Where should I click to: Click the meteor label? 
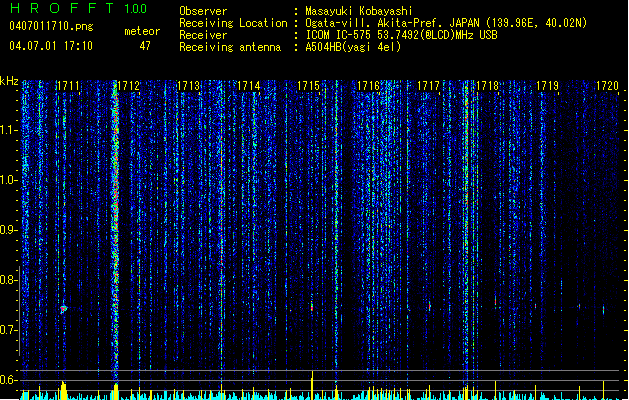tap(142, 31)
